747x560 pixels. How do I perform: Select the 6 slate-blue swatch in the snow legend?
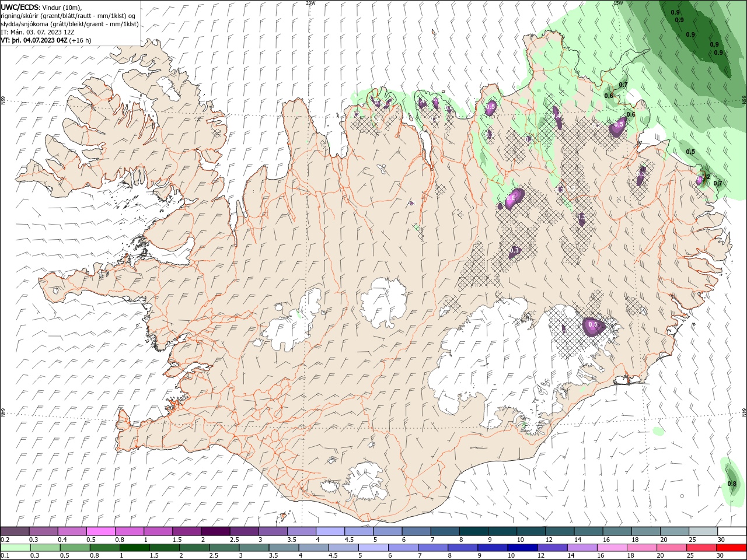click(416, 531)
